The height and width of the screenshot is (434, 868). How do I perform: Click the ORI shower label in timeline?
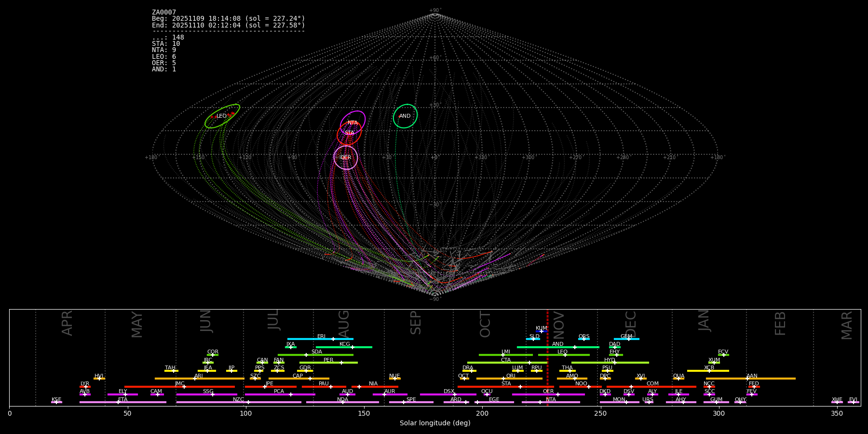coord(511,376)
